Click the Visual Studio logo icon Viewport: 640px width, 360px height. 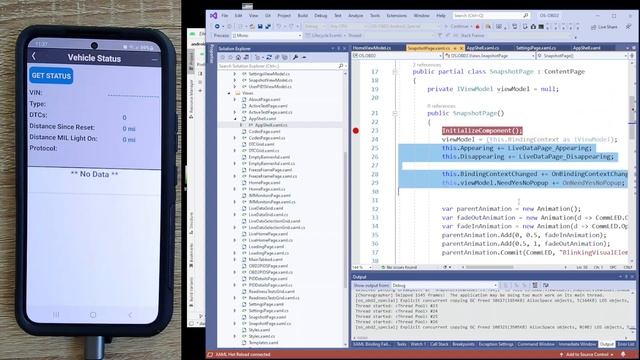(213, 16)
